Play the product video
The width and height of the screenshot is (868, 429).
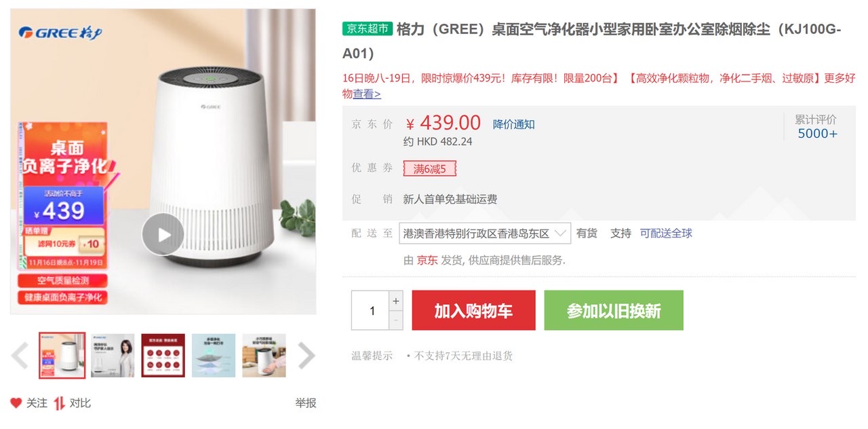point(163,234)
